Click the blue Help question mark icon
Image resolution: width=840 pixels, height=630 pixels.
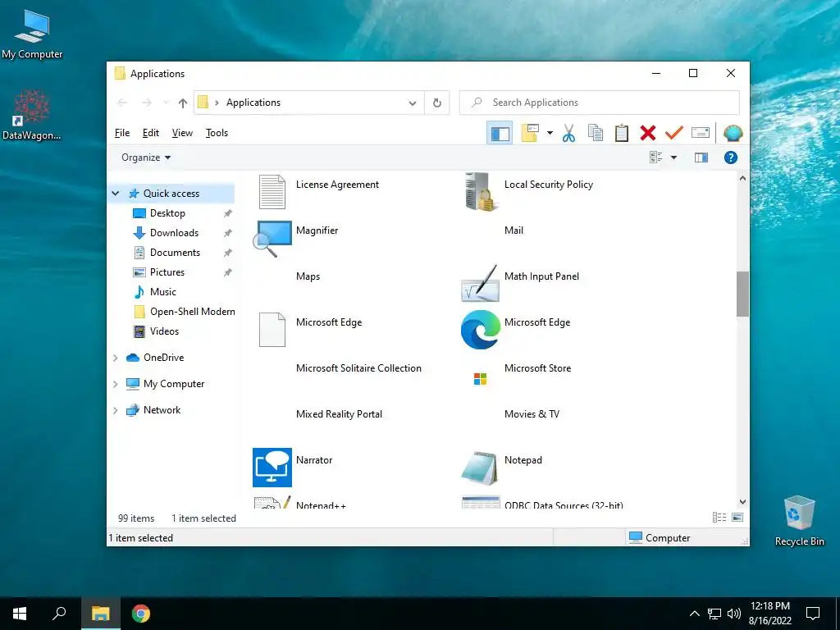pos(731,157)
